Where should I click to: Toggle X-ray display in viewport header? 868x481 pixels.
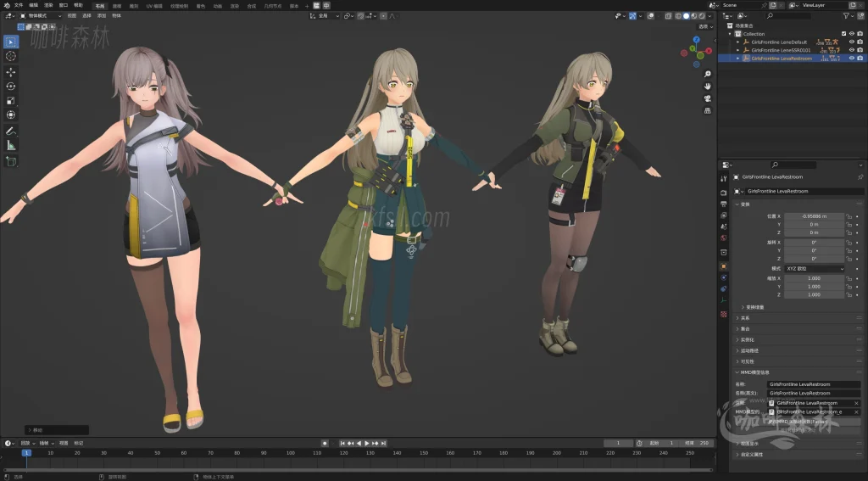pyautogui.click(x=669, y=16)
